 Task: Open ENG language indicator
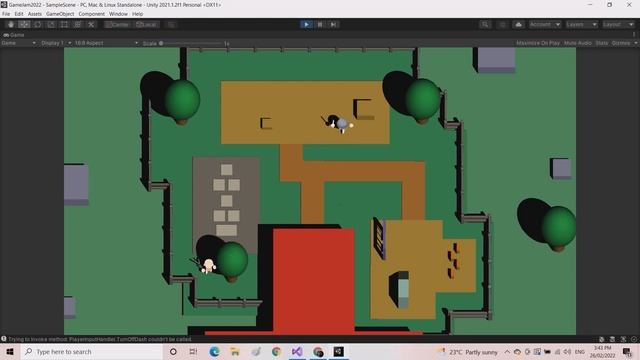click(x=580, y=352)
